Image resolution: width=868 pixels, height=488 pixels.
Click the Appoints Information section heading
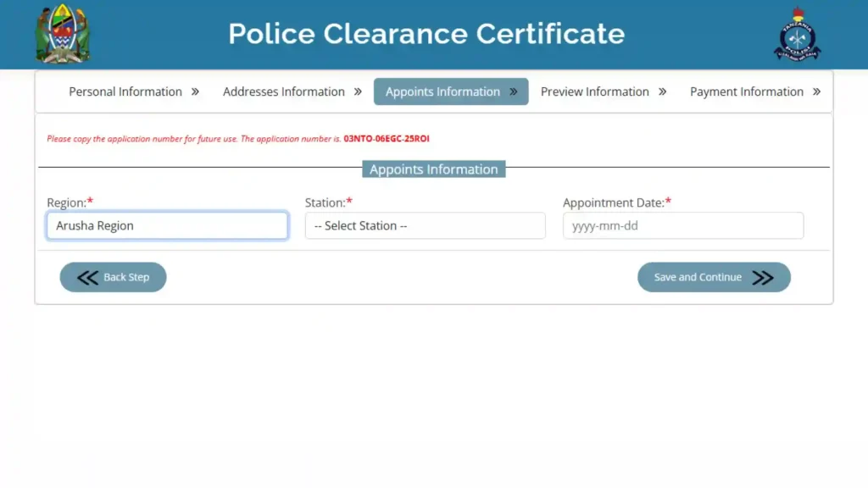pos(434,169)
